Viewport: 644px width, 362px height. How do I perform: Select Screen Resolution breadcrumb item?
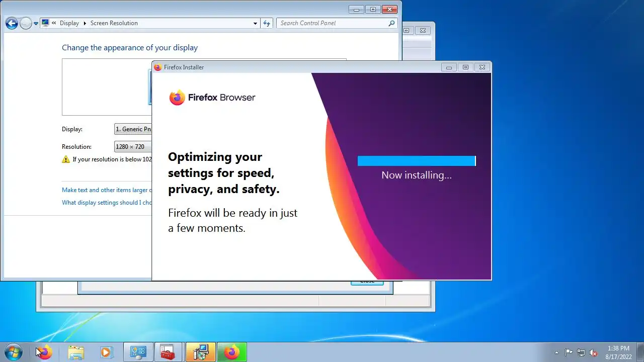coord(114,23)
